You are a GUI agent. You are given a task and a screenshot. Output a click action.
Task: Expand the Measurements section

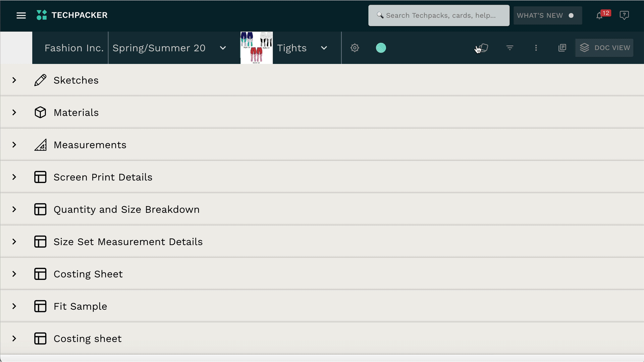click(x=14, y=145)
